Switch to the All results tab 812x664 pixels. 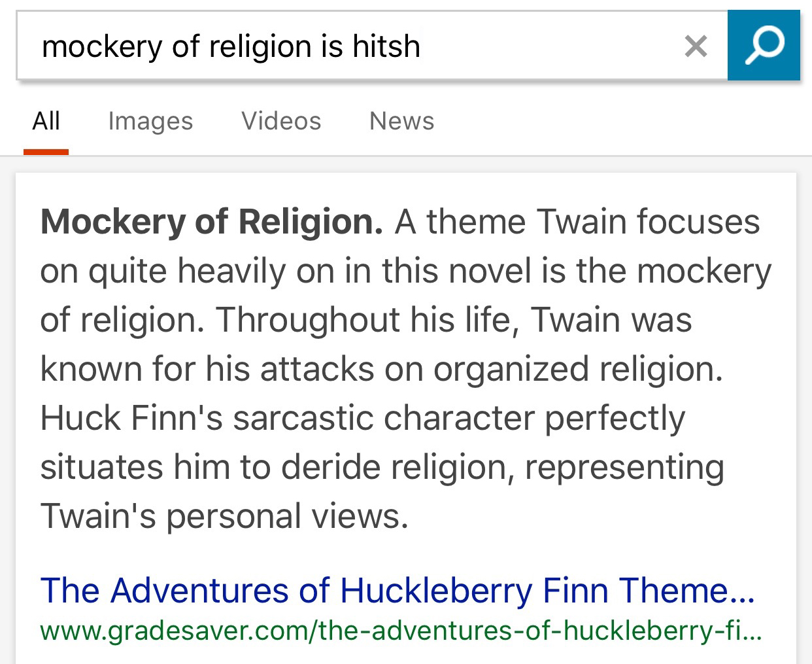tap(46, 122)
